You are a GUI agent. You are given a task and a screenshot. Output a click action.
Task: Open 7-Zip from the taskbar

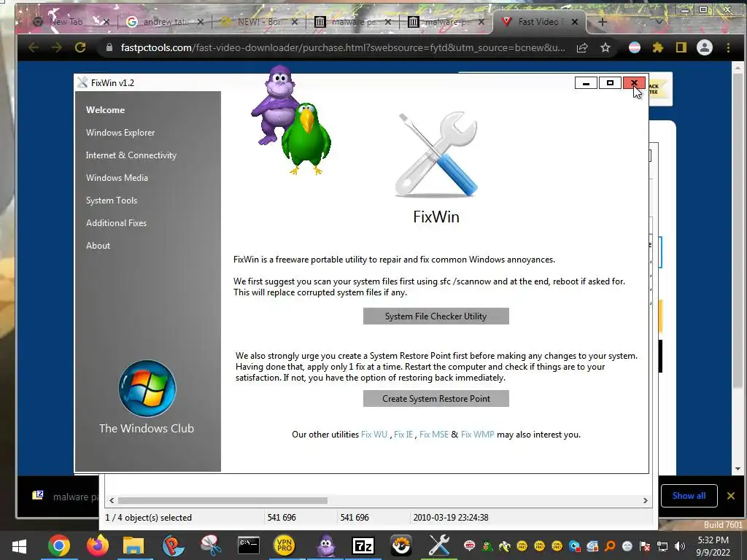point(363,545)
